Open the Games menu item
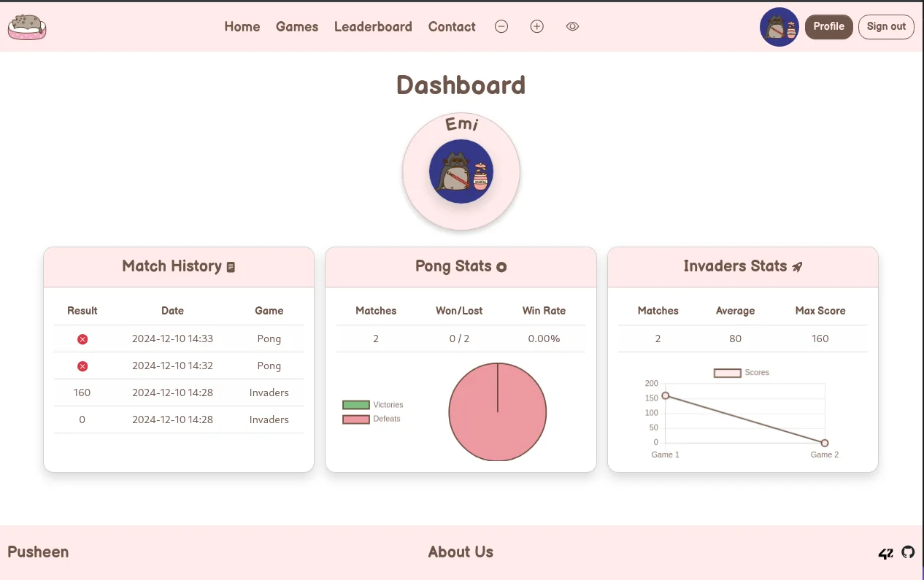This screenshot has height=580, width=924. click(297, 27)
